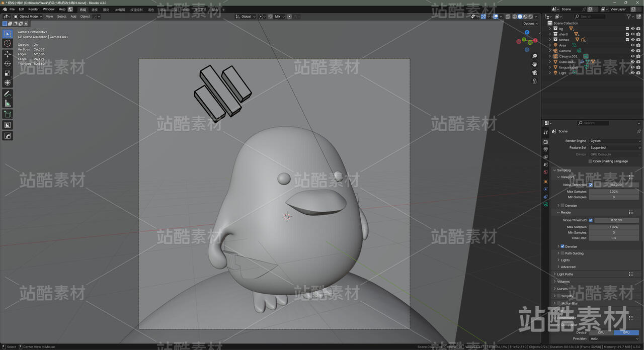Screen dimensions: 644x350
Task: Open Feature Set Supported dropdown
Action: (x=615, y=148)
